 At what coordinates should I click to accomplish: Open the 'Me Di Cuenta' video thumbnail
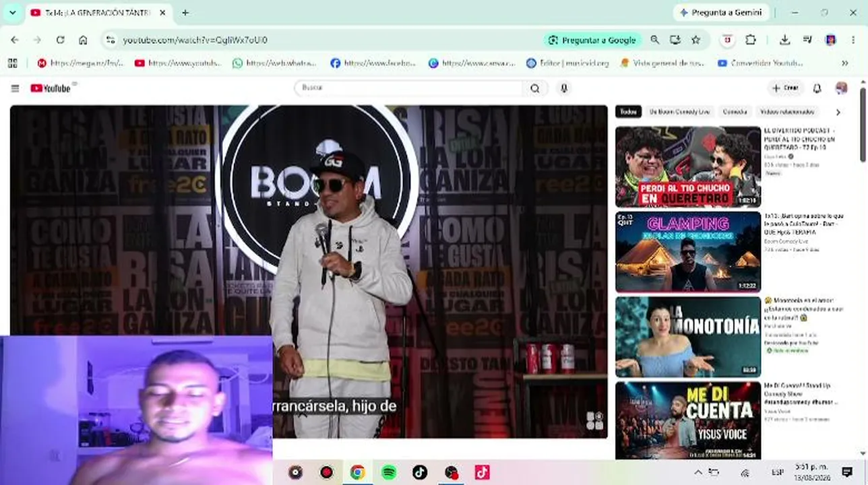[688, 421]
